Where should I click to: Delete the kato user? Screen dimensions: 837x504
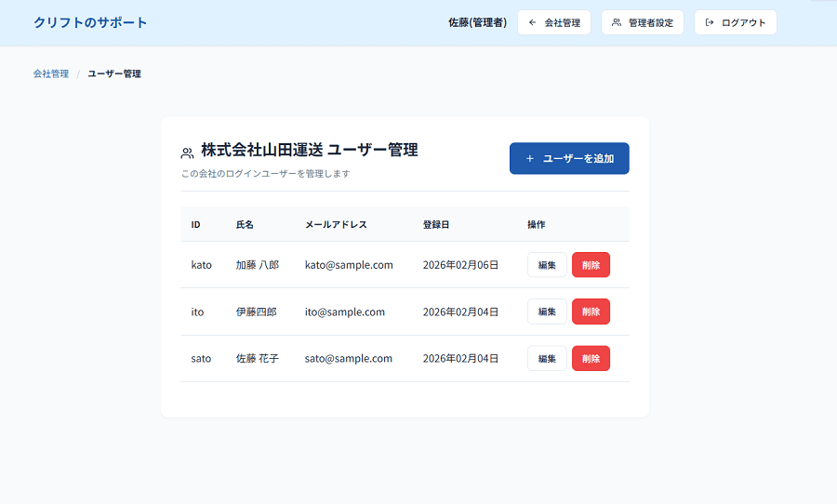(x=591, y=265)
